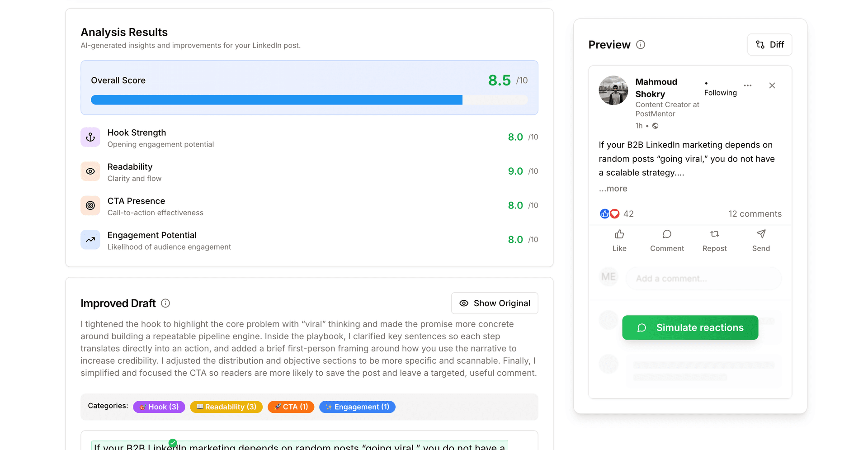Select the CTA (1) category chip

pyautogui.click(x=291, y=407)
